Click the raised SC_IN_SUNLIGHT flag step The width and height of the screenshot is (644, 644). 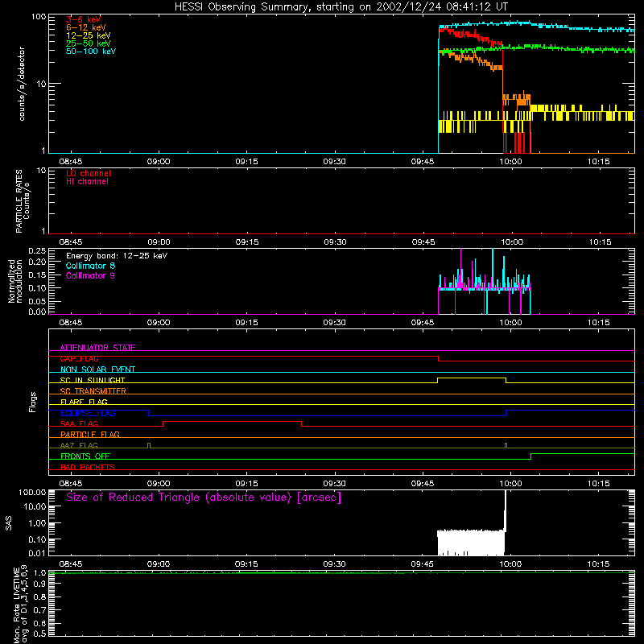(x=472, y=378)
